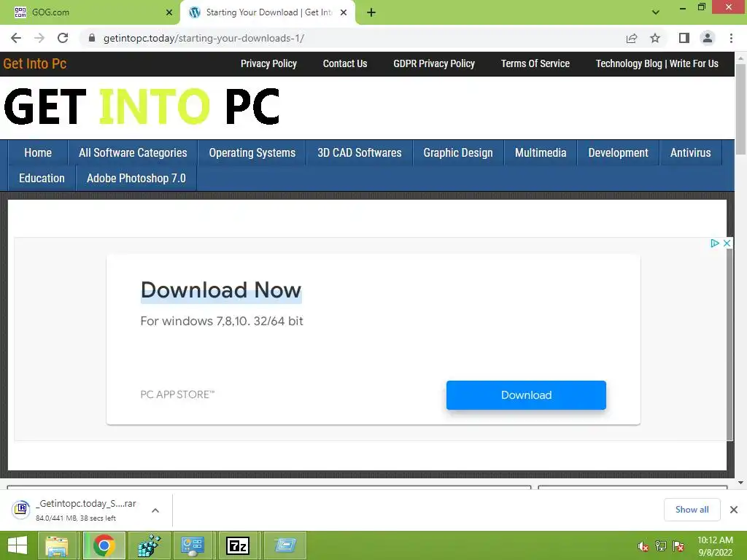
Task: Go to the Home menu item
Action: [x=38, y=153]
